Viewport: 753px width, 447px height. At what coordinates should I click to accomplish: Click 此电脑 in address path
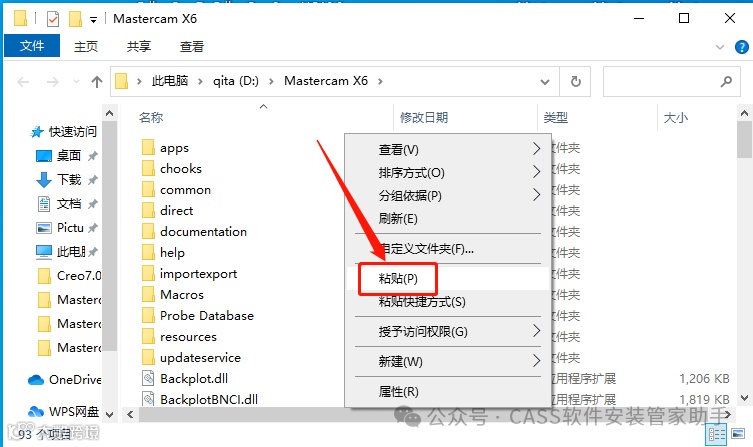pyautogui.click(x=170, y=81)
